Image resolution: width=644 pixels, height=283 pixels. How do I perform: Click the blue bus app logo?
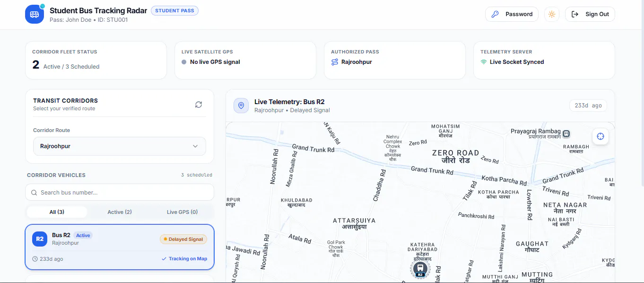35,14
